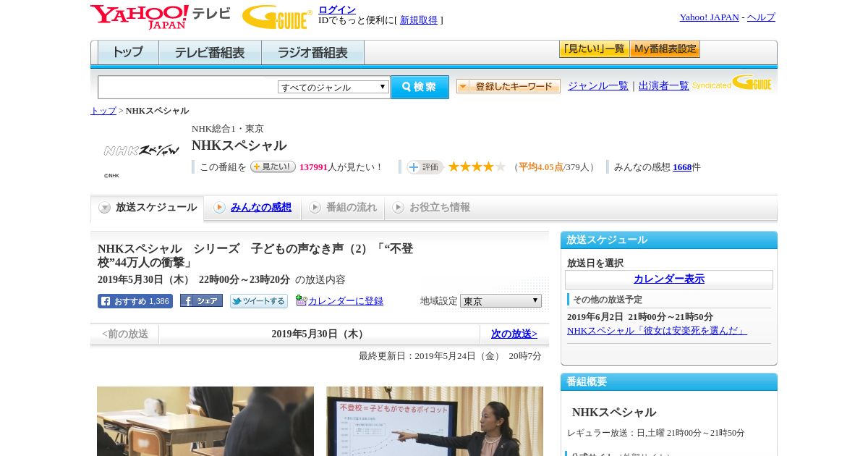Open NHKスペシャル「彼女は安楽死を選んだ」 link
The height and width of the screenshot is (456, 868).
(657, 331)
